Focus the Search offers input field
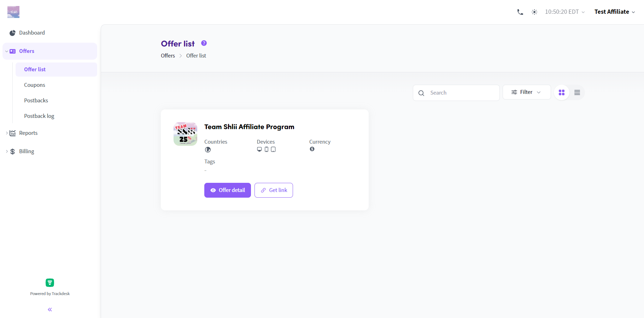Image resolution: width=644 pixels, height=318 pixels. 456,93
